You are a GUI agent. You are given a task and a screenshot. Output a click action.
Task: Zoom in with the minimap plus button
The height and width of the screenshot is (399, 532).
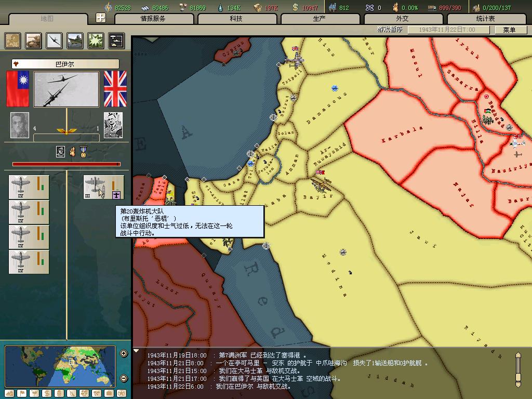click(124, 354)
